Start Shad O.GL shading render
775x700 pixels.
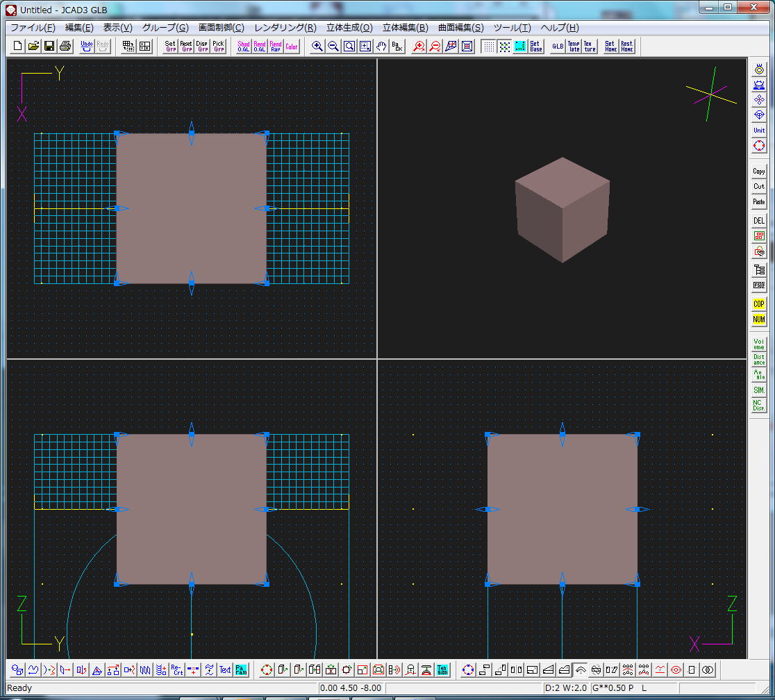coord(244,47)
